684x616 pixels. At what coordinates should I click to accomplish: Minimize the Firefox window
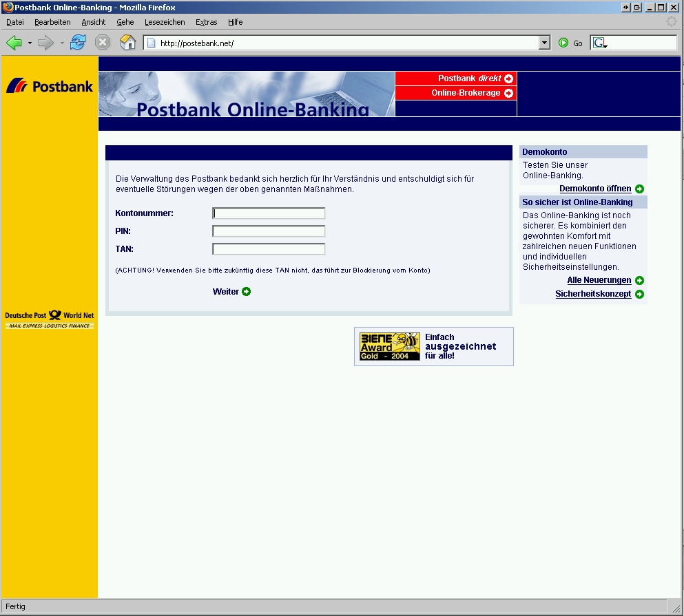pos(650,8)
